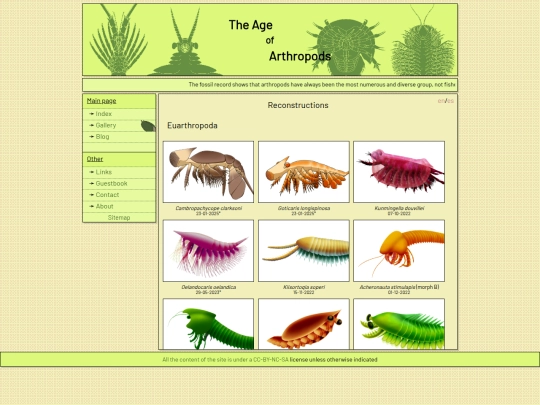Open Cambropachycope clarksoni reconstruction thumbnail
The image size is (540, 405).
coord(208,172)
